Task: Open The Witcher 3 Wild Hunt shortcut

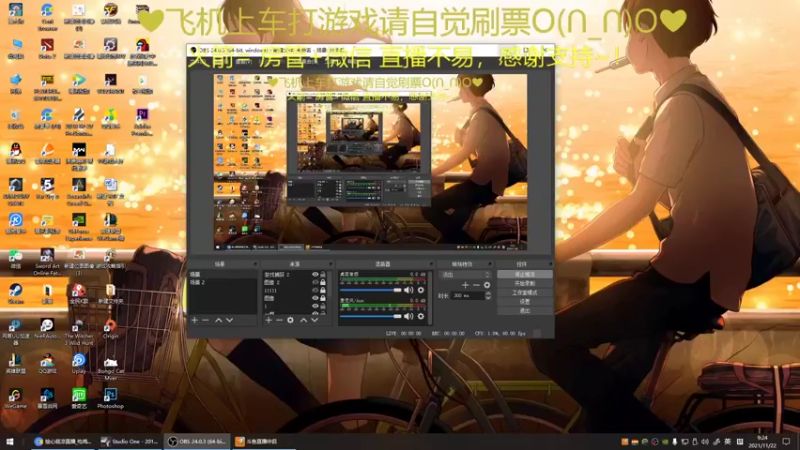Action: (79, 332)
